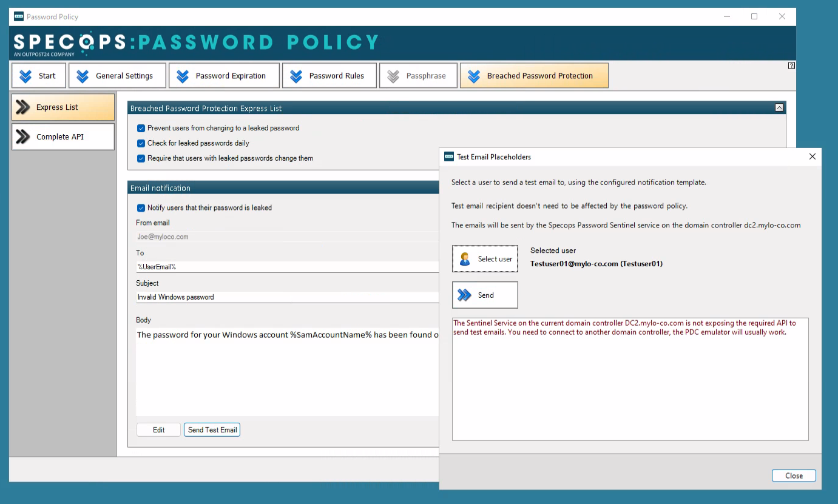Click the Close button in the dialog

794,475
